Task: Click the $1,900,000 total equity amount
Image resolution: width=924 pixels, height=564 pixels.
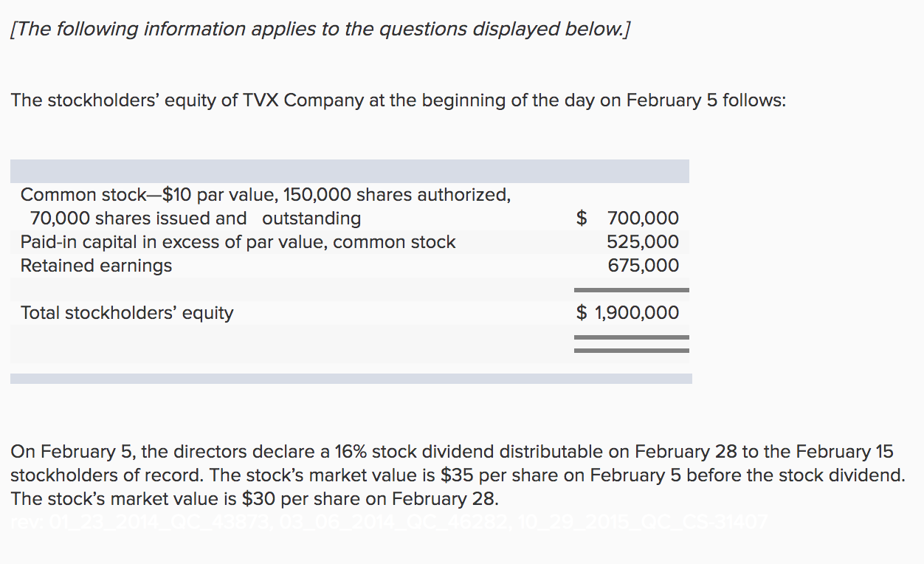Action: pos(627,313)
